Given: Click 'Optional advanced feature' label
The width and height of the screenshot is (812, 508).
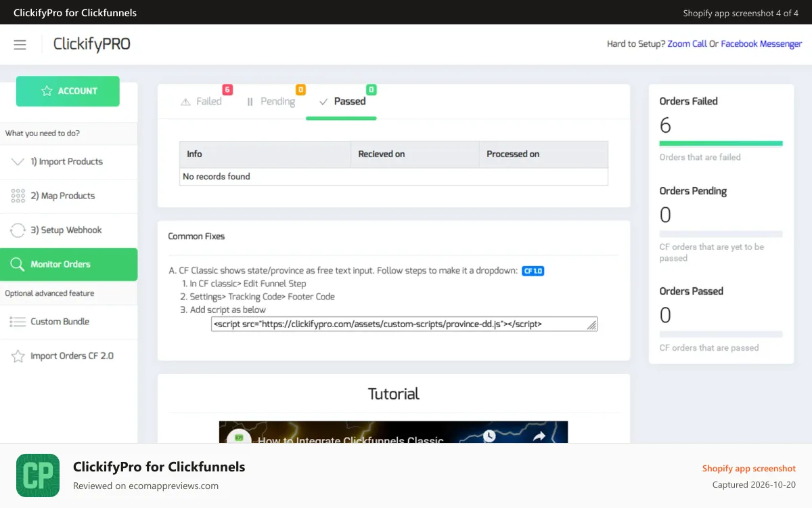Looking at the screenshot, I should click(x=49, y=293).
